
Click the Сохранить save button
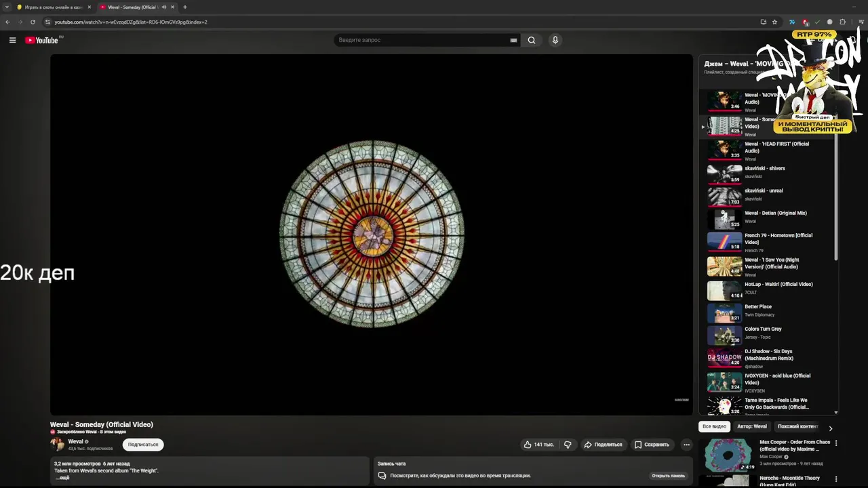652,445
